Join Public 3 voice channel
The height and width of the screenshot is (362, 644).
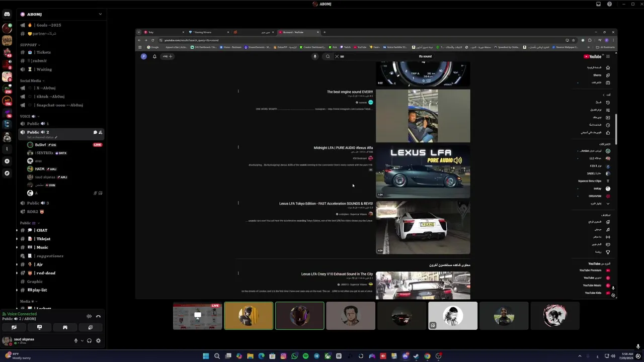[60, 203]
